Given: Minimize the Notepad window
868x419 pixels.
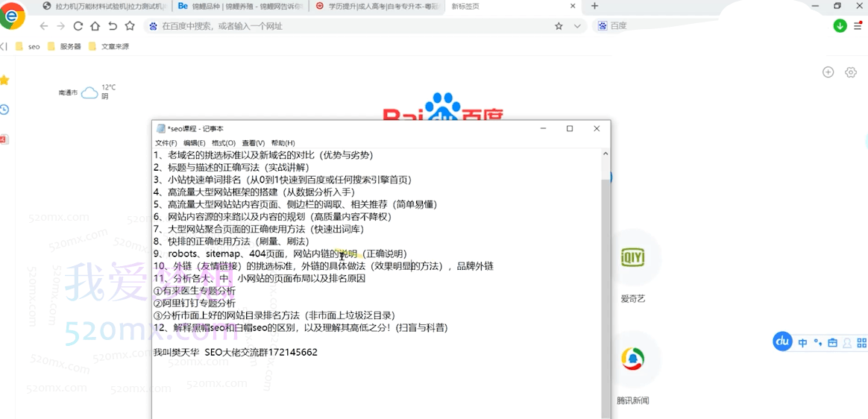Looking at the screenshot, I should pyautogui.click(x=544, y=128).
